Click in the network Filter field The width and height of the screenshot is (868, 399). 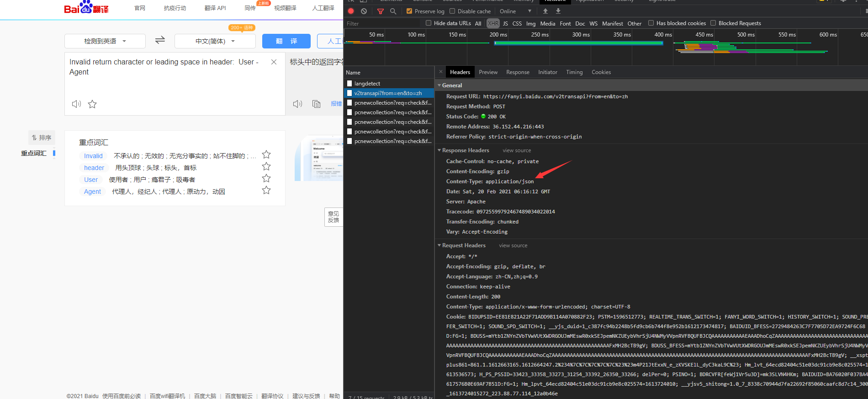(381, 23)
